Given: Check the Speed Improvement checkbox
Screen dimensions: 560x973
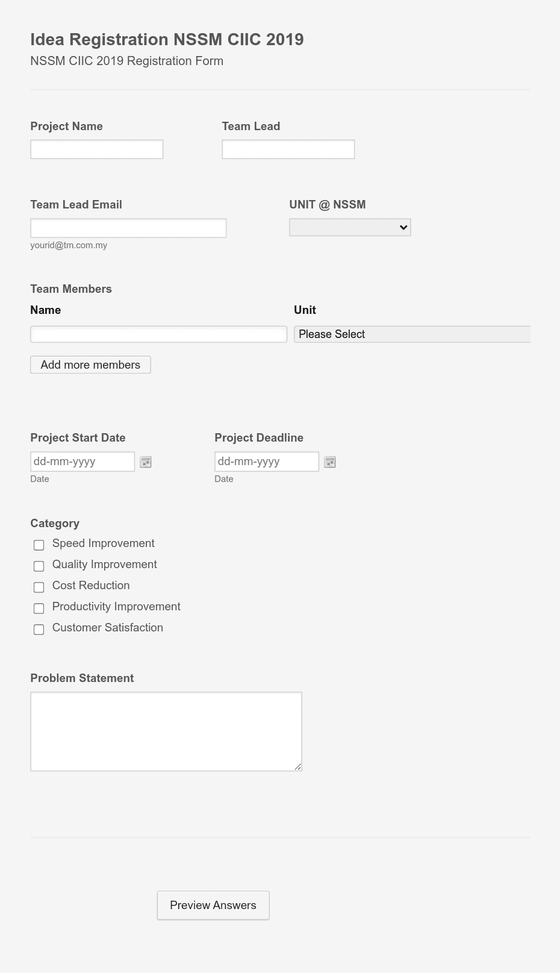Looking at the screenshot, I should [x=39, y=545].
